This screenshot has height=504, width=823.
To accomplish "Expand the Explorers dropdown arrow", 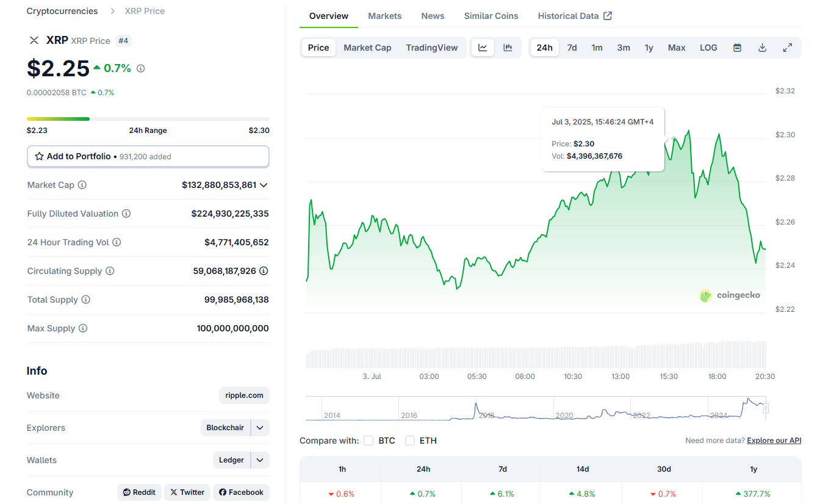I will (x=260, y=428).
